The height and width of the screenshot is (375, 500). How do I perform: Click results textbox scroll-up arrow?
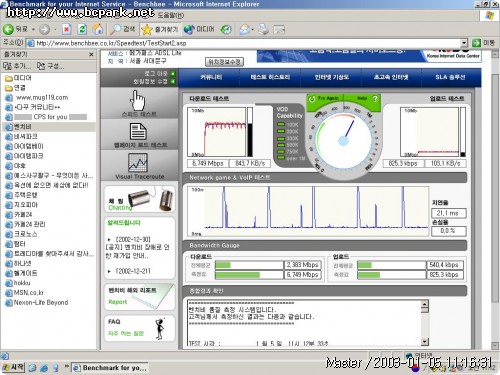424,304
